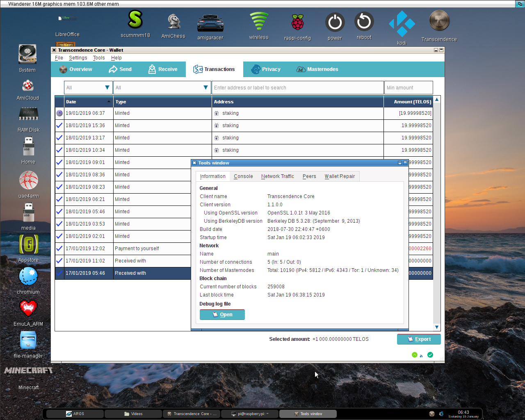Open the Peers tab in Tools window
The image size is (525, 420).
pyautogui.click(x=309, y=176)
